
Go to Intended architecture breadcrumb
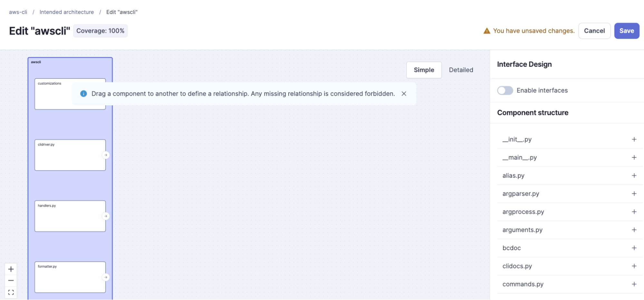coord(67,12)
